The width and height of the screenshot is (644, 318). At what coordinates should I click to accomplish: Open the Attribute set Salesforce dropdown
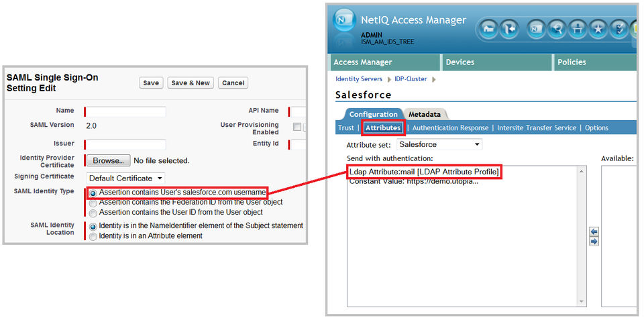[x=439, y=145]
